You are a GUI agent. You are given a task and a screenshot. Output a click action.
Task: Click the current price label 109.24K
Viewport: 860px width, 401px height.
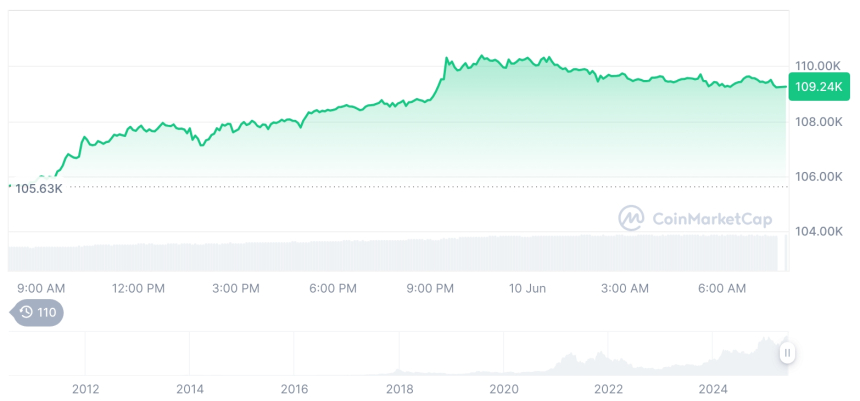[x=816, y=87]
